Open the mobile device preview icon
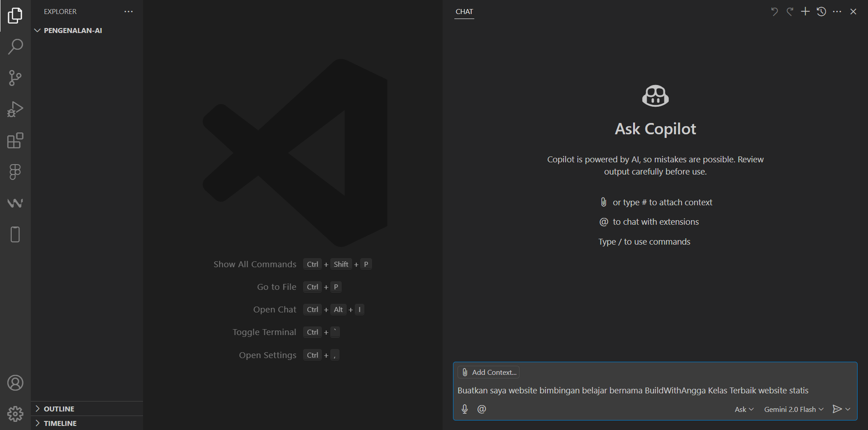 click(x=15, y=235)
